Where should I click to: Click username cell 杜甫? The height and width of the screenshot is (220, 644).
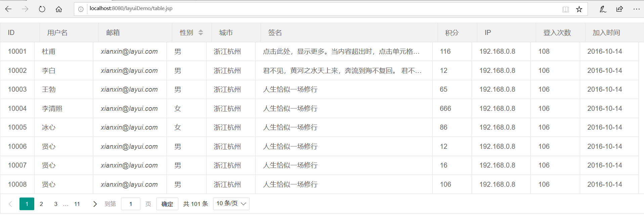(64, 51)
